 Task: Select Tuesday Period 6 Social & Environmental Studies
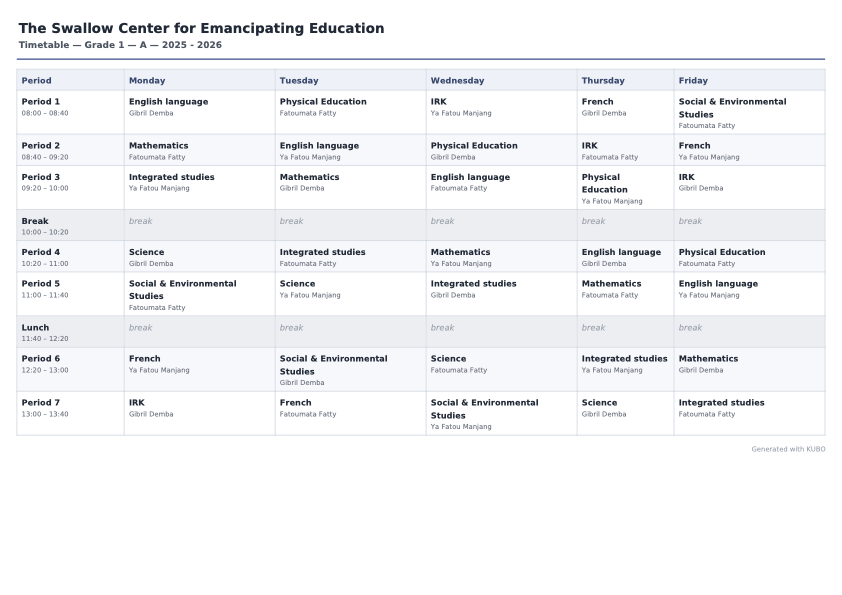pyautogui.click(x=351, y=369)
